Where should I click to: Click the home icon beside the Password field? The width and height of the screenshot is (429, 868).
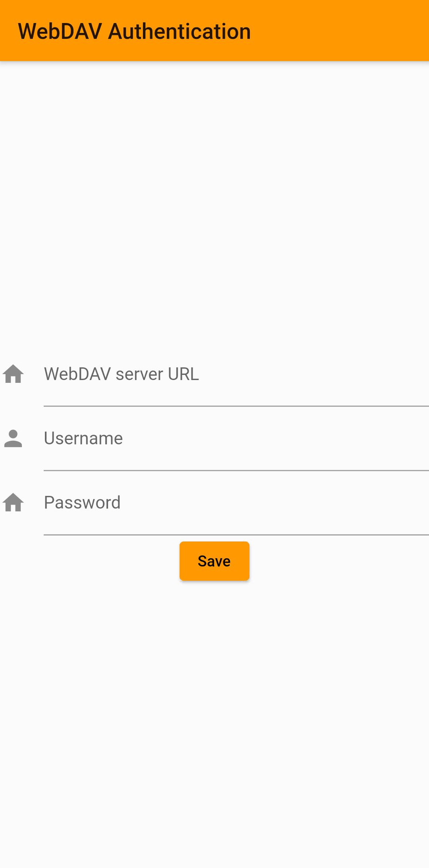coord(13,502)
